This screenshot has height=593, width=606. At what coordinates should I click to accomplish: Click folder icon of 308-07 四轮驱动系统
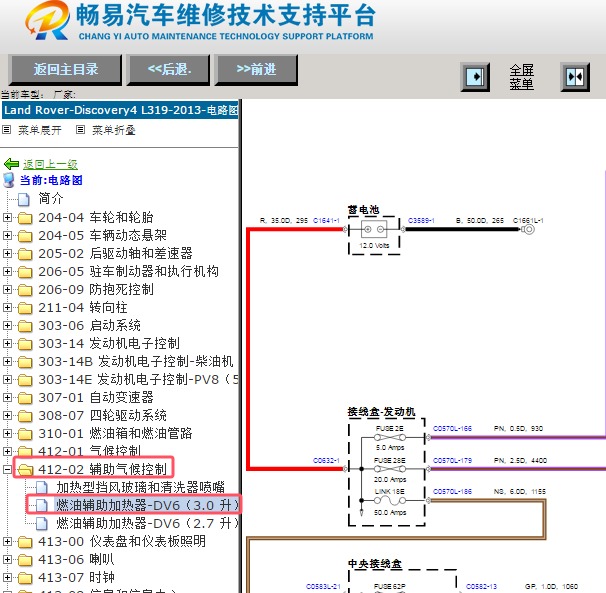[x=25, y=416]
